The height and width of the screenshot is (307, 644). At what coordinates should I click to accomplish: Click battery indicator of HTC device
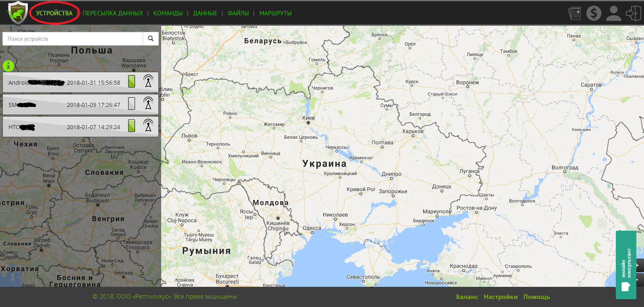(131, 125)
